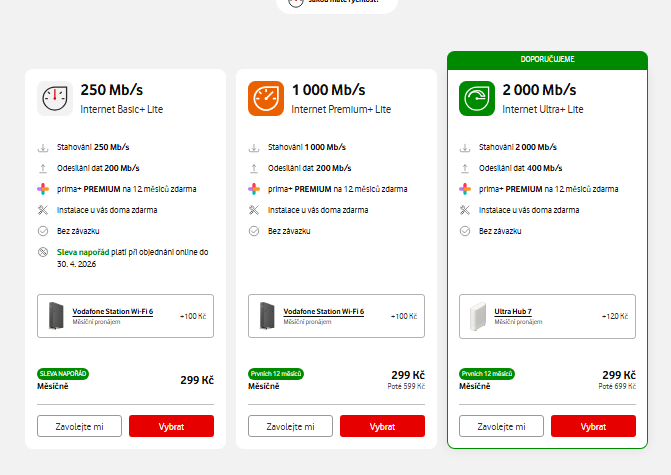
Task: Click the Ultra Hub 7 router image
Action: pos(477,316)
